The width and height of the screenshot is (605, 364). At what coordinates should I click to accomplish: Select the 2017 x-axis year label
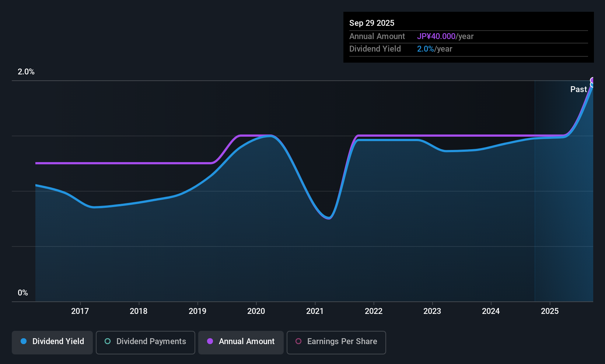click(80, 311)
